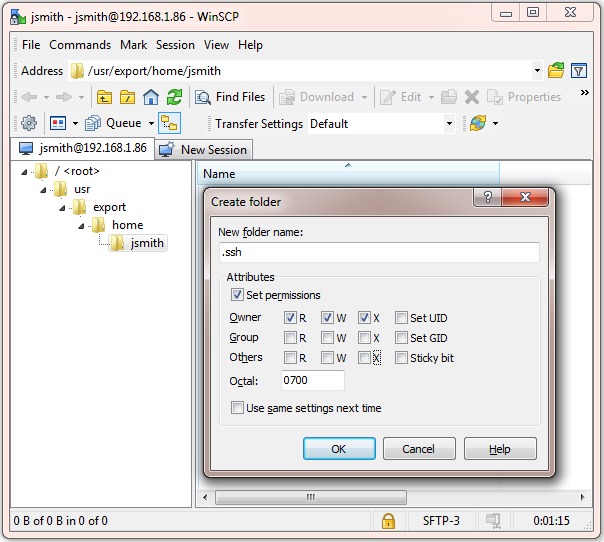Click the padlock encryption status icon
Screen dimensions: 604x542
388,521
